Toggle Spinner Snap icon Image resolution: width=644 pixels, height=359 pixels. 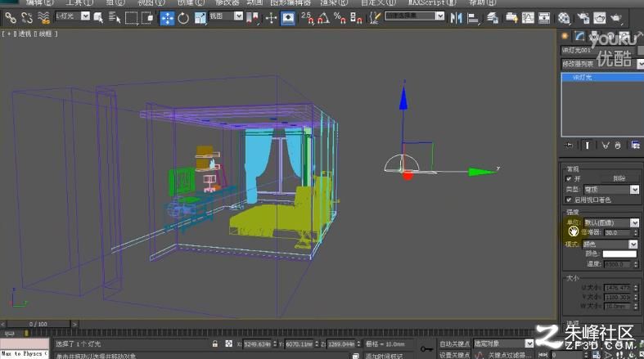coord(356,18)
